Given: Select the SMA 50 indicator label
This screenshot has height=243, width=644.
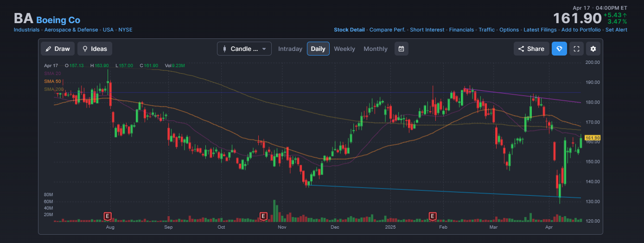Looking at the screenshot, I should click(x=52, y=81).
